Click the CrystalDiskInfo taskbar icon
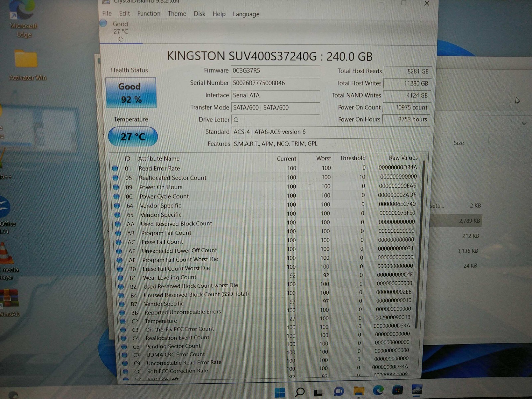The height and width of the screenshot is (399, 532). coord(417,390)
